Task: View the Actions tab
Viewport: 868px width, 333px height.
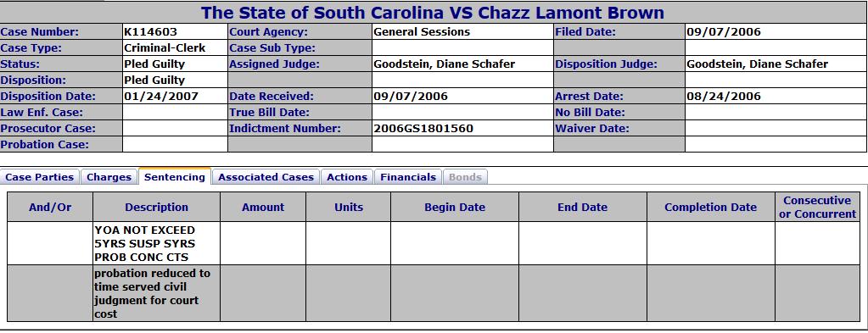Action: pyautogui.click(x=347, y=177)
